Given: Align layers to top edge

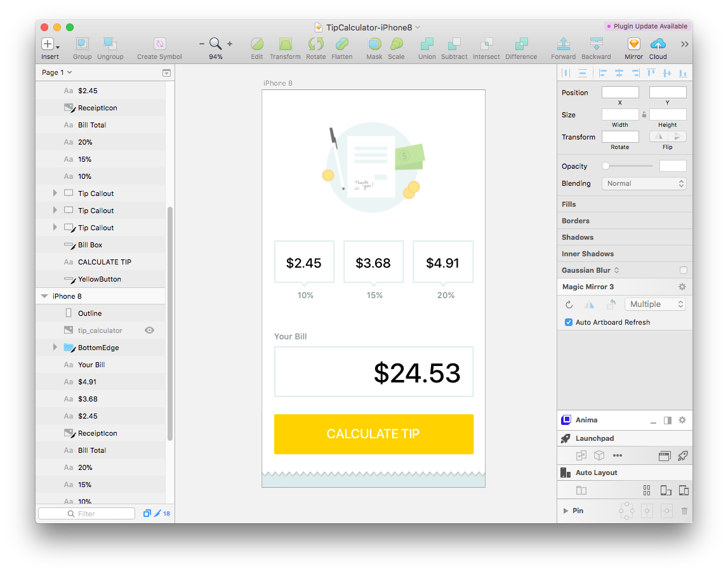Looking at the screenshot, I should pyautogui.click(x=651, y=73).
